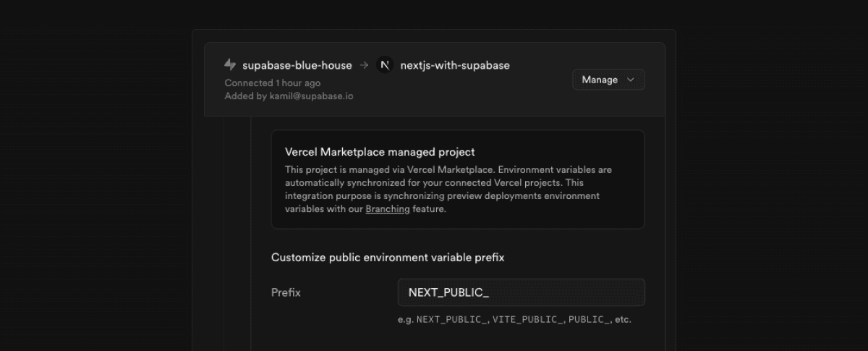Screen dimensions: 868x351
Task: Click the arrow between connected projects
Action: [x=364, y=65]
